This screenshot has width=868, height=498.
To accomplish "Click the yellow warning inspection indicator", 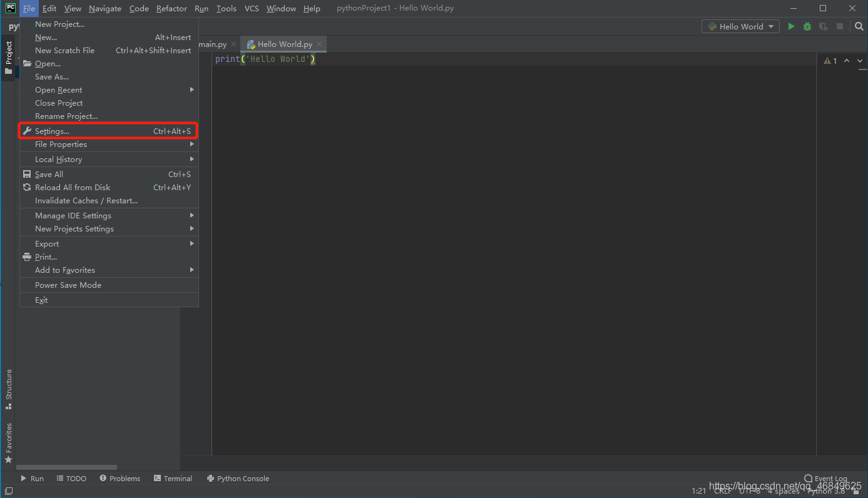I will point(830,61).
